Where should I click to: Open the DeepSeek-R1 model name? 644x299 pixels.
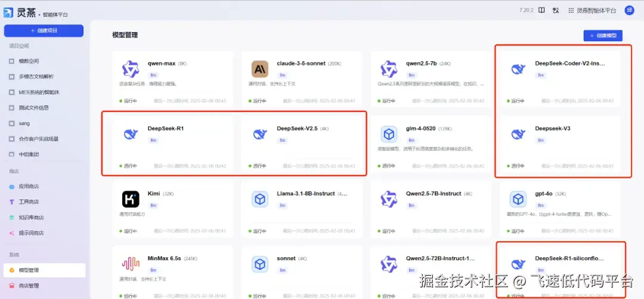click(166, 129)
